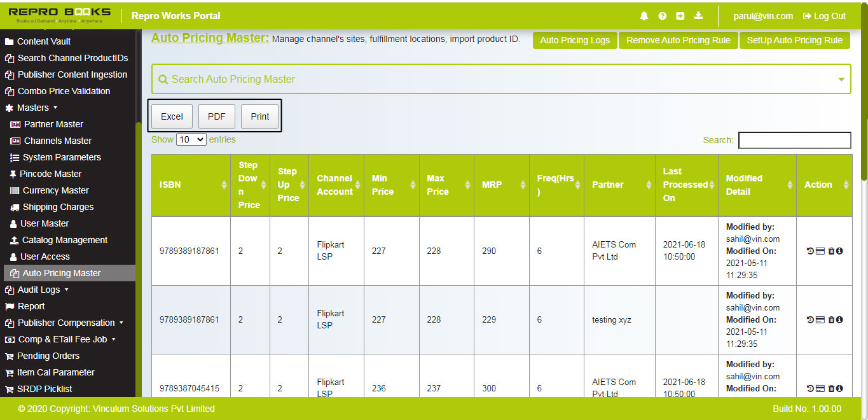Export the table using the Excel button

pos(171,116)
